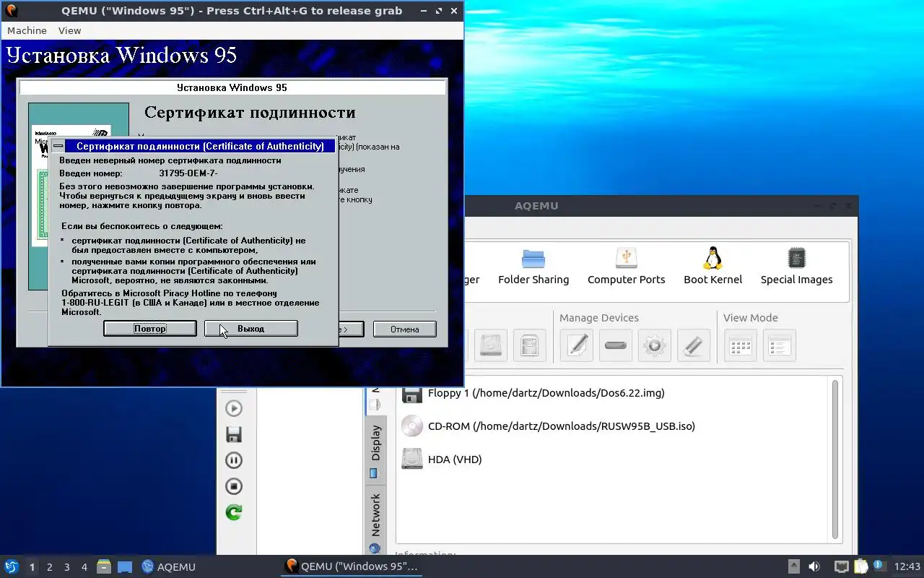
Task: Activate the AQEMU taskbar entry
Action: [x=169, y=566]
